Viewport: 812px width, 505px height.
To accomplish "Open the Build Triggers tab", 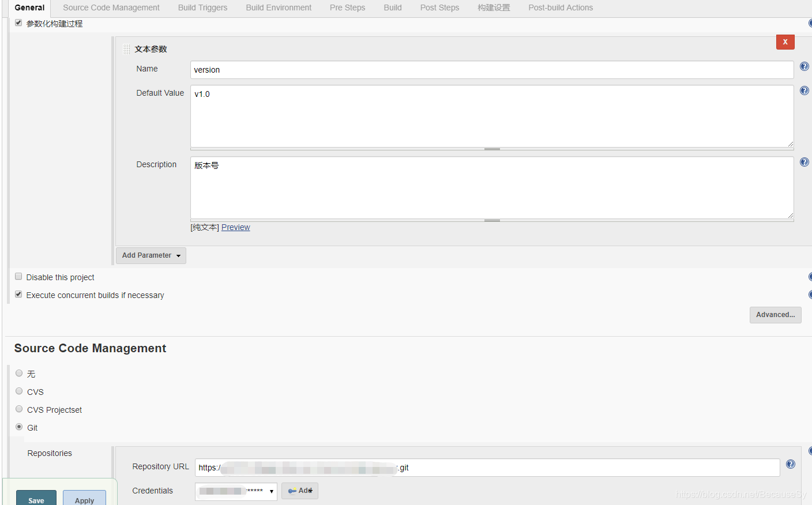I will click(202, 8).
